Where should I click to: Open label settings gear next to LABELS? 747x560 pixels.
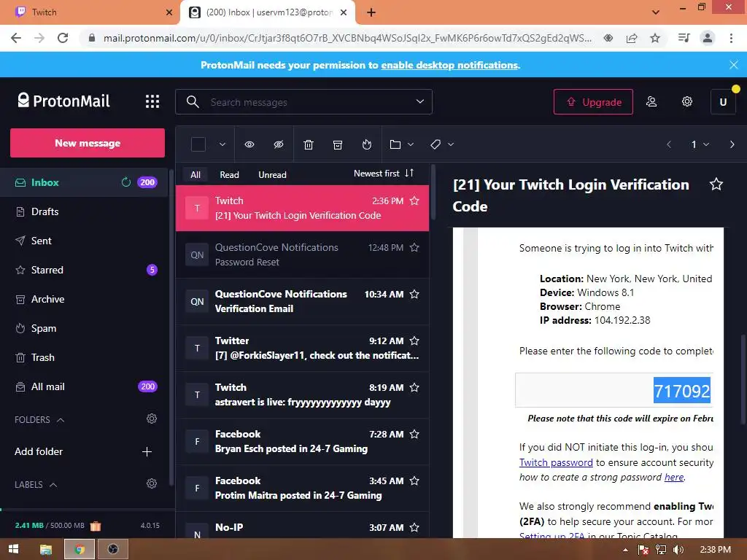(152, 483)
